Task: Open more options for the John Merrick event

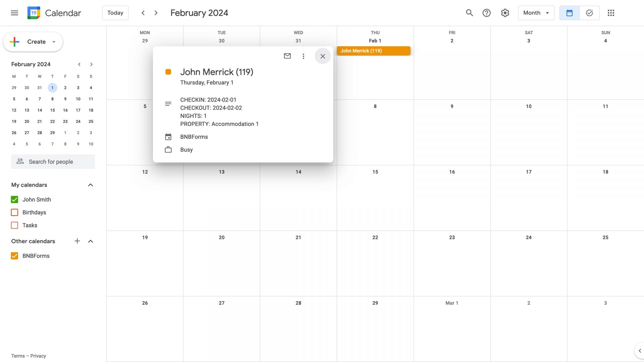Action: tap(303, 56)
